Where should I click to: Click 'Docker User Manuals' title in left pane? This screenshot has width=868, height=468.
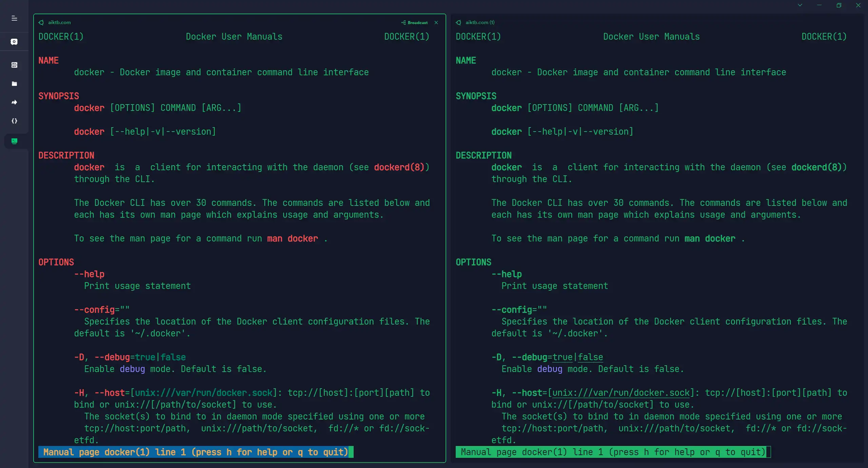tap(234, 37)
